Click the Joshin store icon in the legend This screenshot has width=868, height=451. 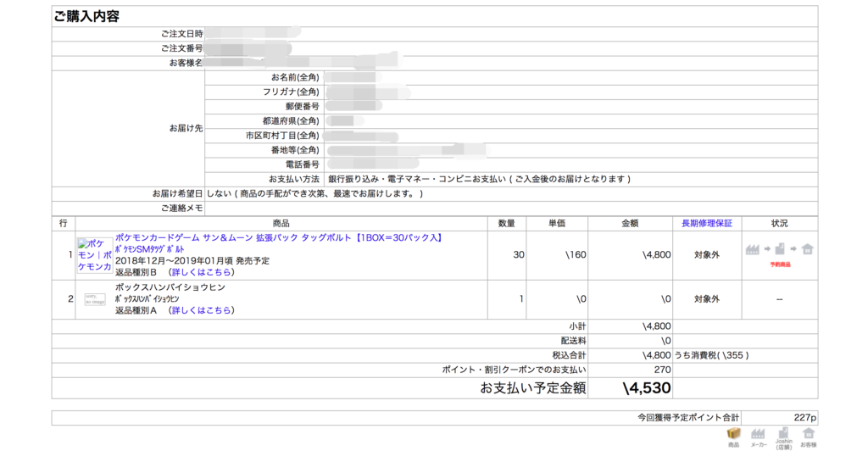[783, 432]
